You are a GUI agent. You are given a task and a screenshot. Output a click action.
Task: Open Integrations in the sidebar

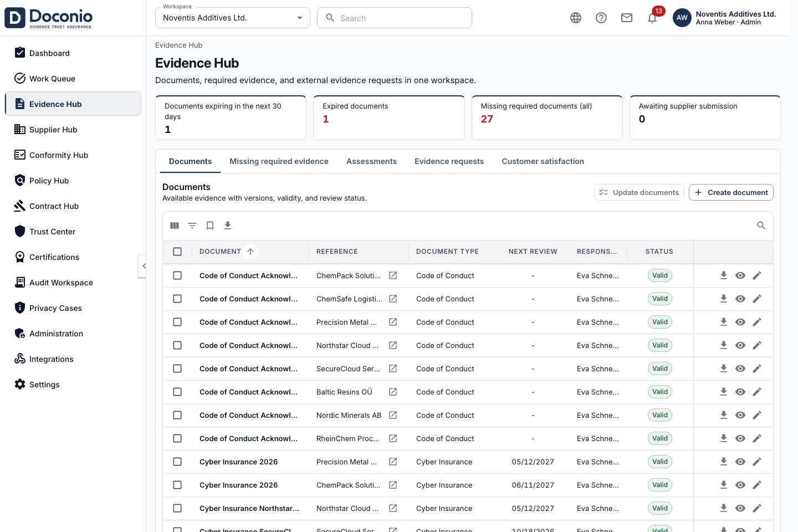(x=73, y=359)
